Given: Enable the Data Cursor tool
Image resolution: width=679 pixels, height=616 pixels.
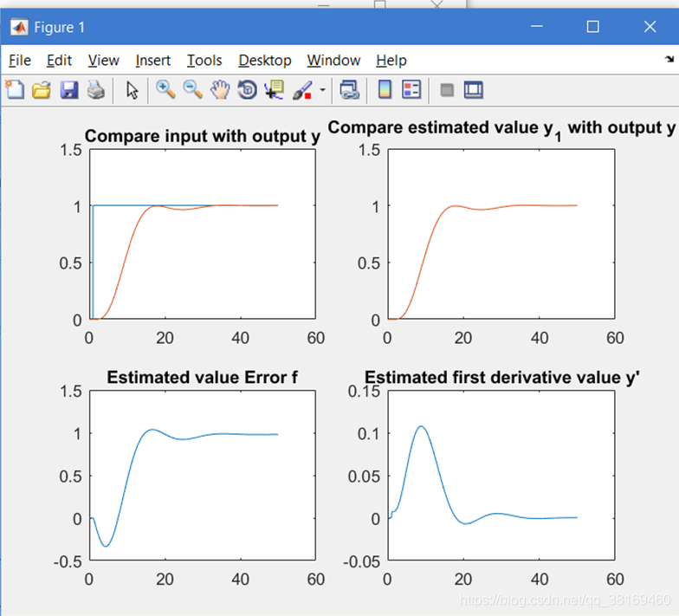Looking at the screenshot, I should click(275, 90).
